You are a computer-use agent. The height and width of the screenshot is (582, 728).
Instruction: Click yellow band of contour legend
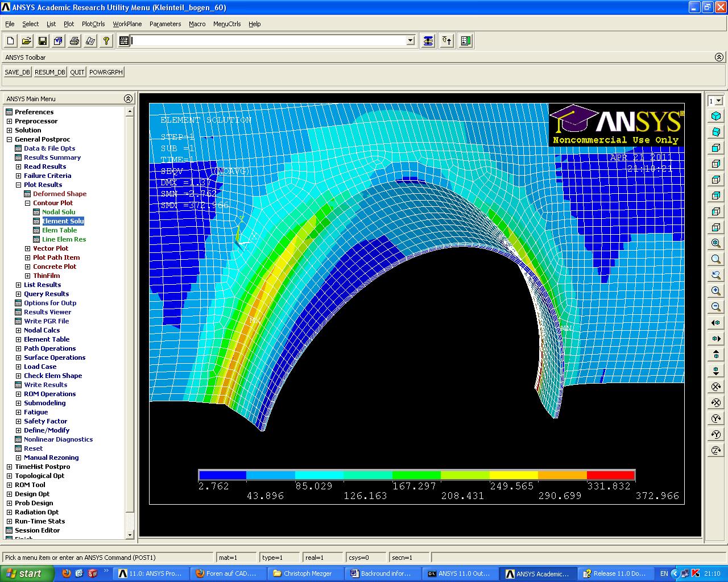[514, 475]
